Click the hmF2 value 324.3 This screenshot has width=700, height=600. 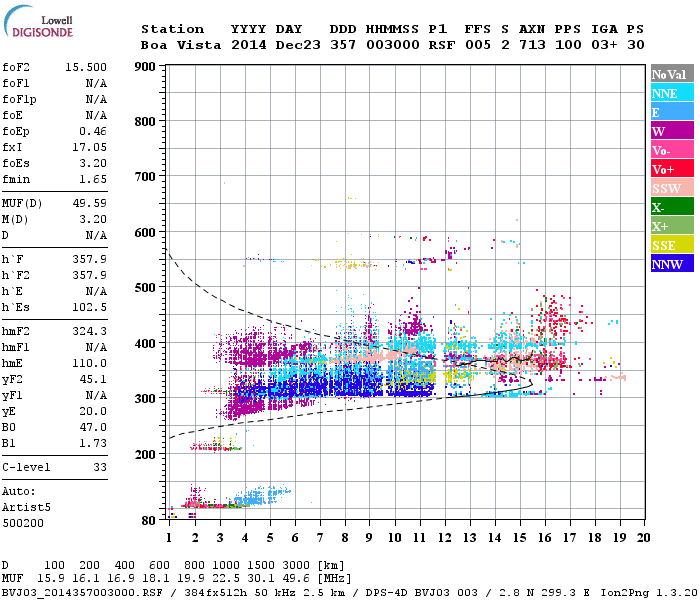point(89,332)
